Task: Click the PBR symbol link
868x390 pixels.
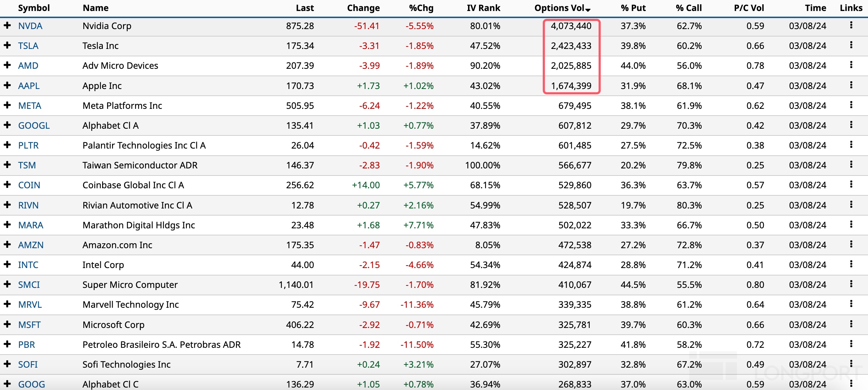Action: tap(26, 345)
